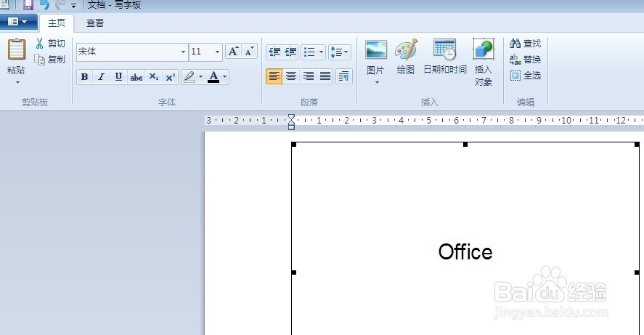The height and width of the screenshot is (335, 644).
Task: Click the embedded Office object text
Action: pyautogui.click(x=465, y=252)
